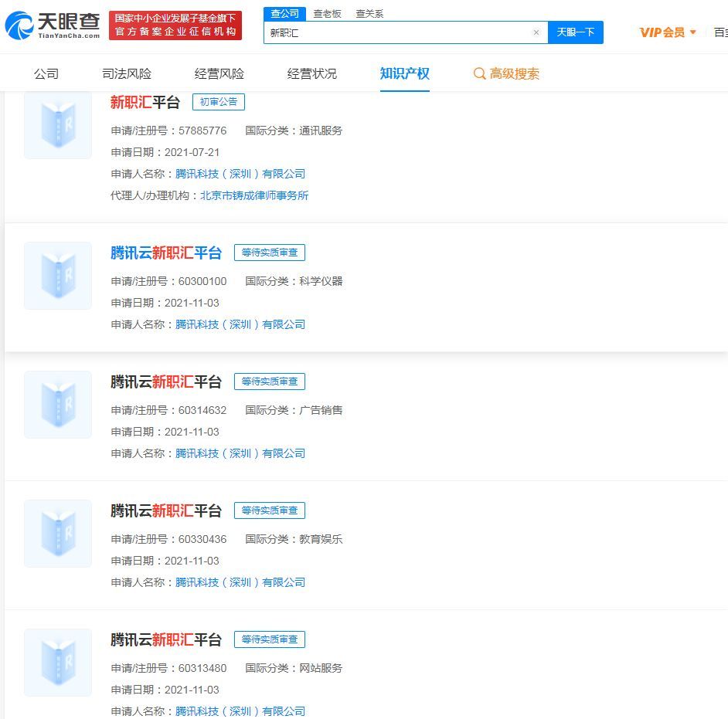728x719 pixels.
Task: Click the red 国家中小企业发展子基金 banner
Action: point(175,25)
